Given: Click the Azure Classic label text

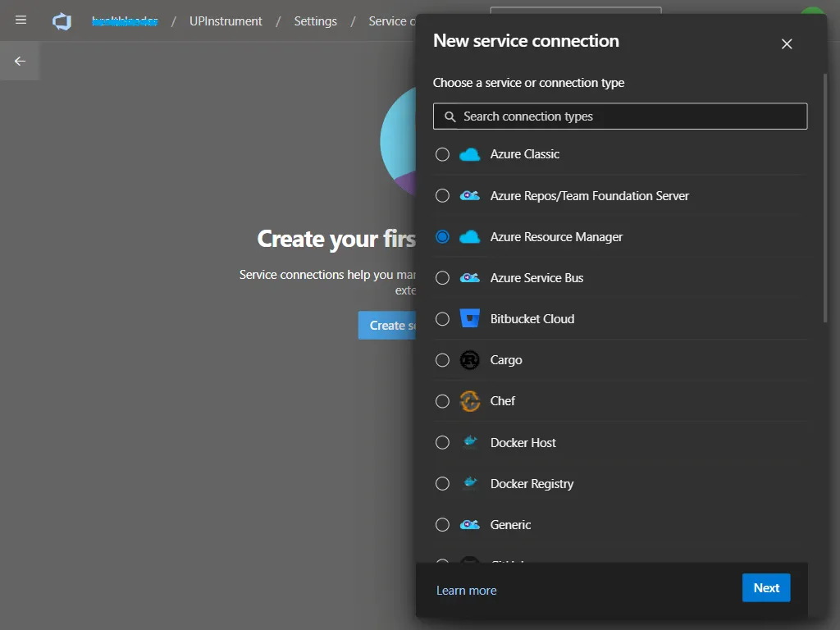Looking at the screenshot, I should coord(525,154).
